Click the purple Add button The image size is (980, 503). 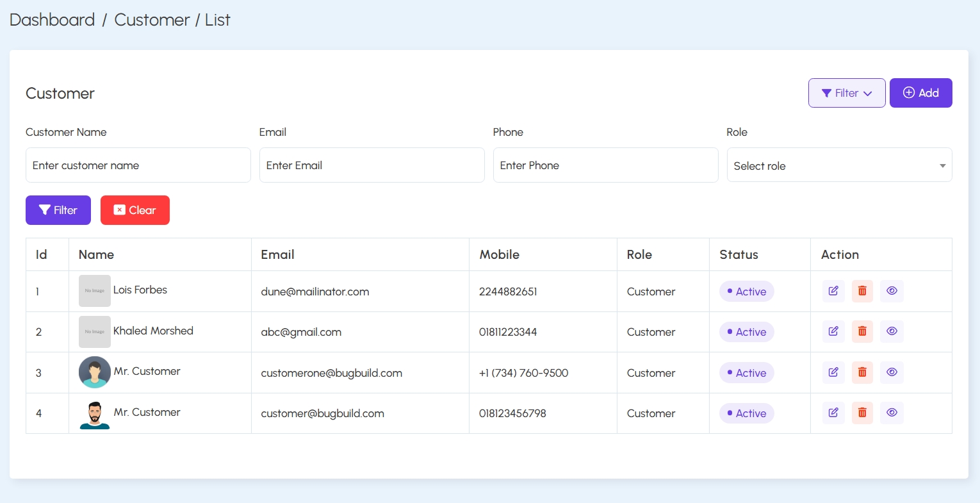[x=920, y=93]
